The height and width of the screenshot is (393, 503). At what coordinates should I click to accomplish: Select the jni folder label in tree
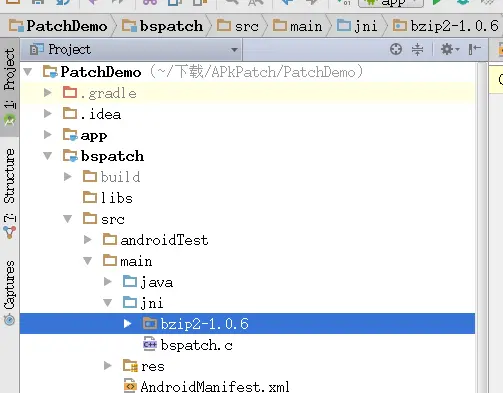152,303
